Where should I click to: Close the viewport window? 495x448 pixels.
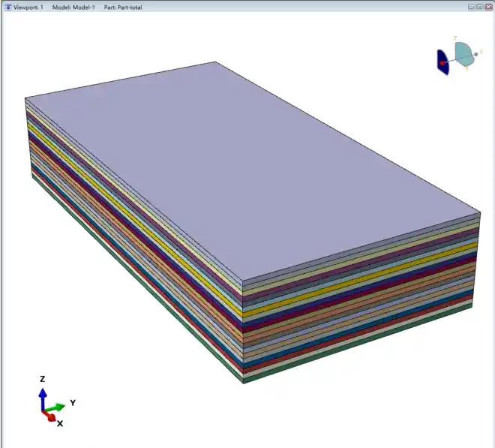(488, 7)
